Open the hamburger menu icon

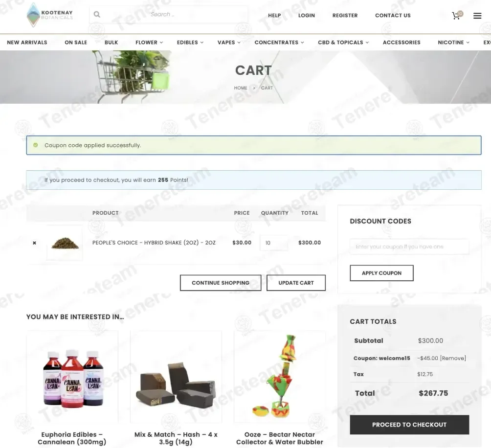coord(477,16)
